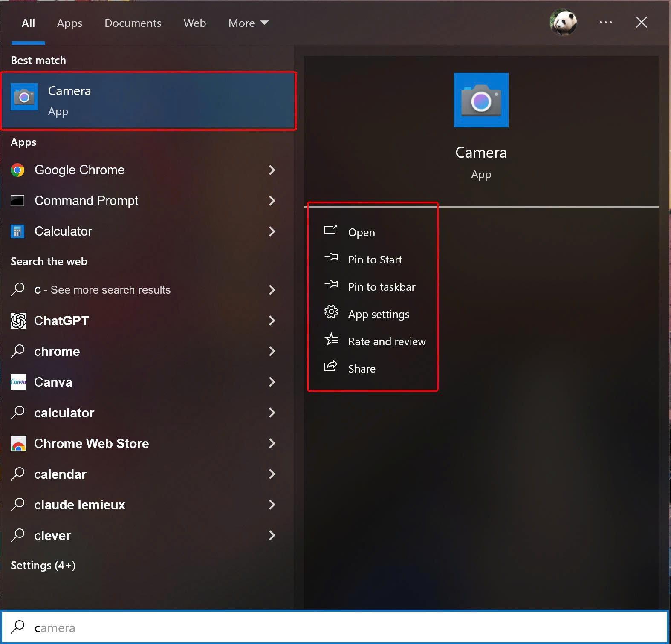Open the Camera best match result
Screen dimensions: 671x644
(148, 101)
